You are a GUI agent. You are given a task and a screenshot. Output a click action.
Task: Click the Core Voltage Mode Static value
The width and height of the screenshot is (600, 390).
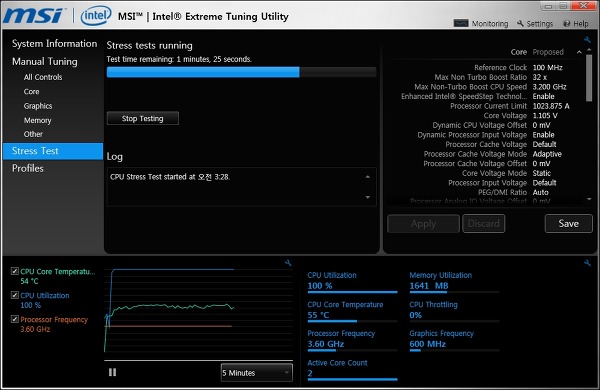[542, 173]
